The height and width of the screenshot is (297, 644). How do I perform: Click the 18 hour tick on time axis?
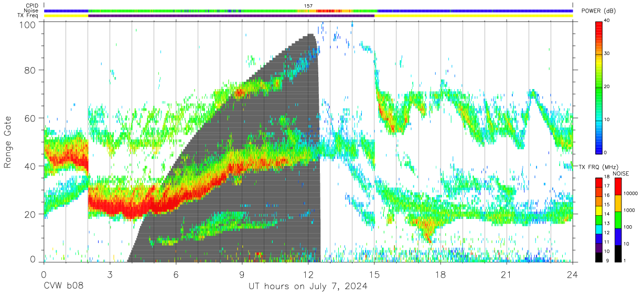(441, 275)
